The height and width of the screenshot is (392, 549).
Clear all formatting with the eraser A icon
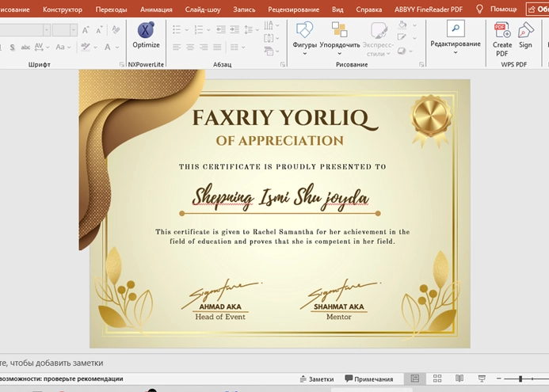116,30
